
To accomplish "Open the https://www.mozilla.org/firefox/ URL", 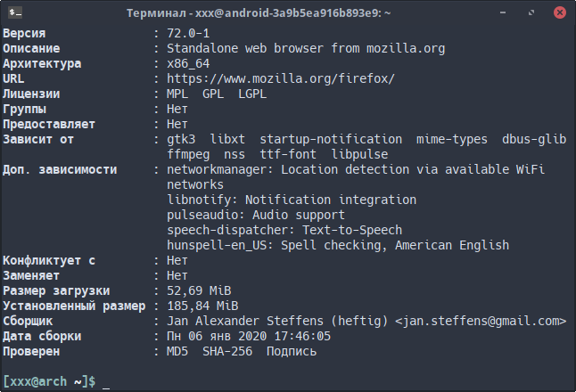I will tap(281, 78).
